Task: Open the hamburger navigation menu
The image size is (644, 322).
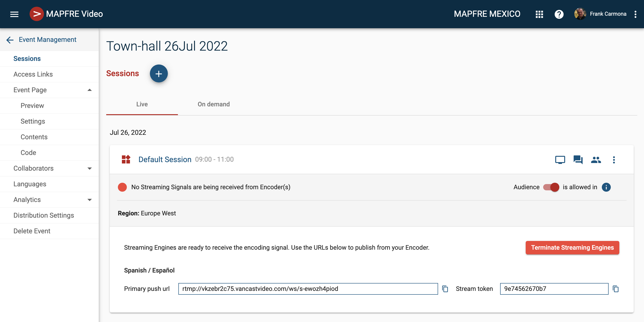Action: 14,14
